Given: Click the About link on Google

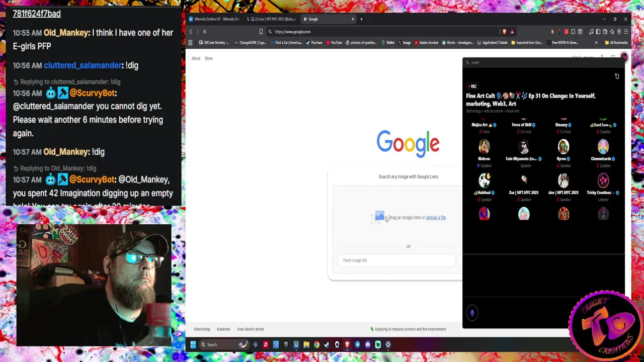Looking at the screenshot, I should coord(196,58).
